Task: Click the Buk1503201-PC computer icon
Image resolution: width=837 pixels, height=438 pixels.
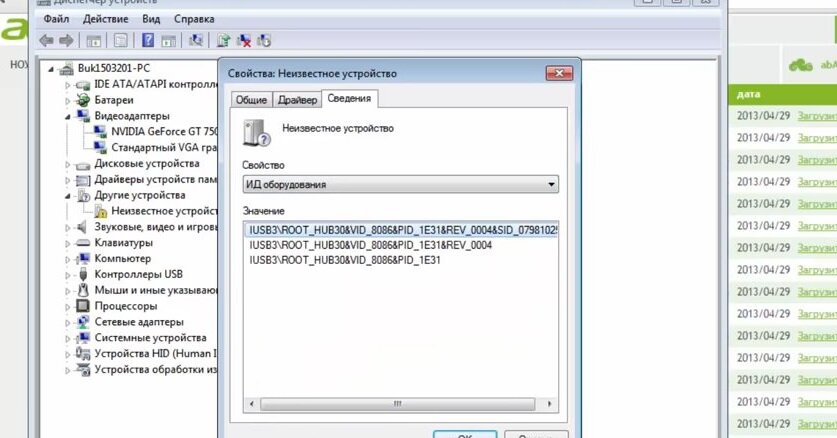Action: tap(66, 69)
